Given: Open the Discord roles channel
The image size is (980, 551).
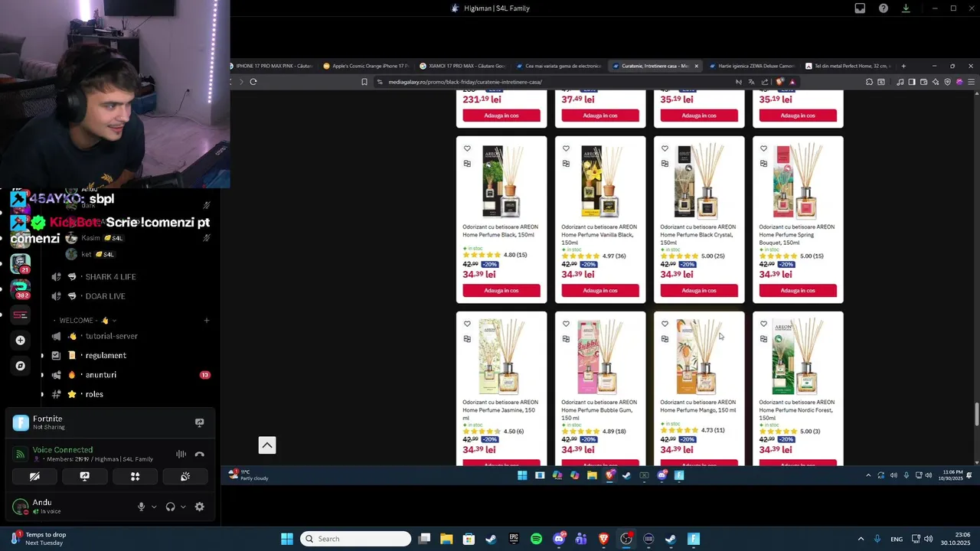Looking at the screenshot, I should 94,394.
